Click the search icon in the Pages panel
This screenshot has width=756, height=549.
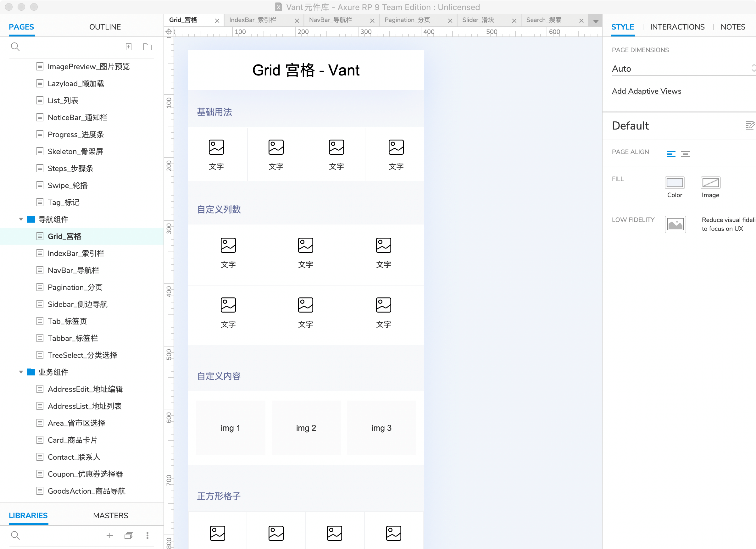[x=15, y=47]
